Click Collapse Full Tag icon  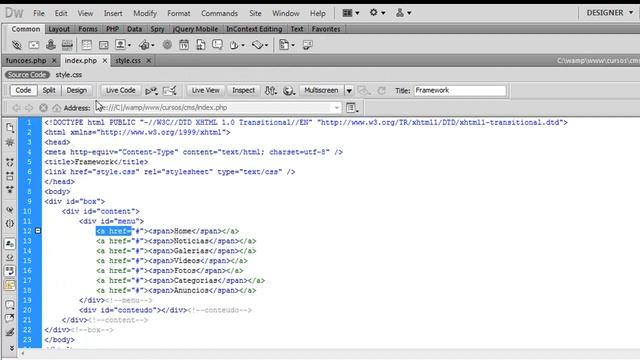(10, 162)
